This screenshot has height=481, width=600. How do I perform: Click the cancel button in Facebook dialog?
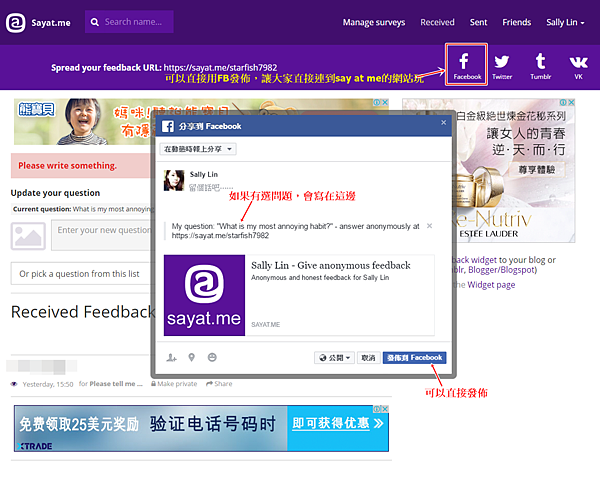coord(368,358)
